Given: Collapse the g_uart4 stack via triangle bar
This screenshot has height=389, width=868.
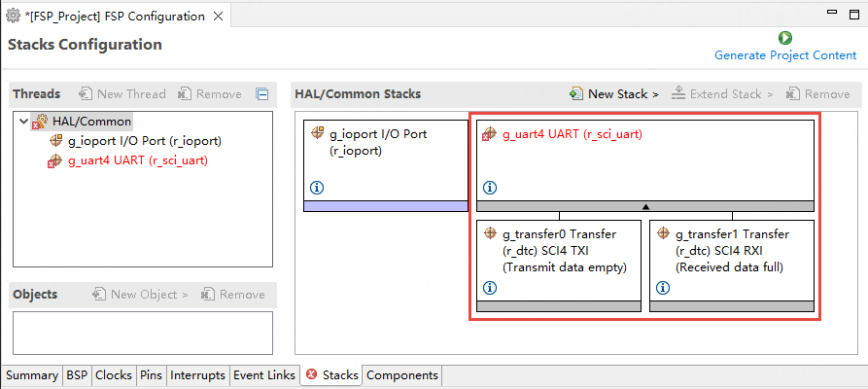Looking at the screenshot, I should pos(645,206).
